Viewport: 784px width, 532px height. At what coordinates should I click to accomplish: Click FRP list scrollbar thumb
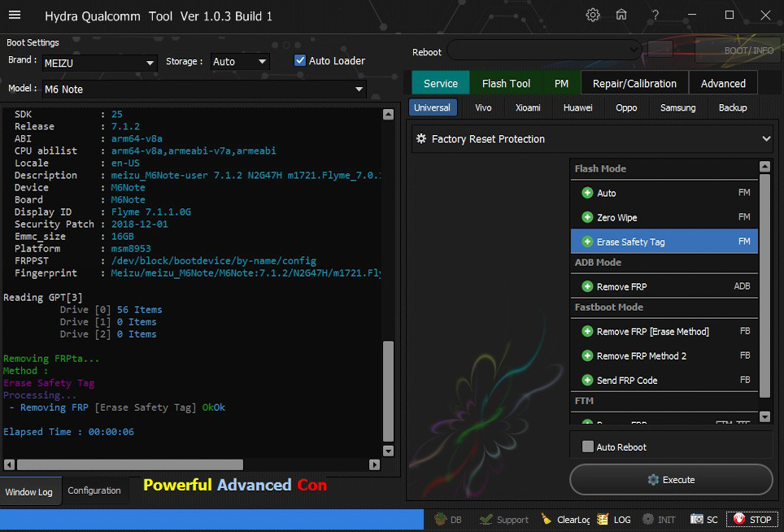(x=764, y=286)
